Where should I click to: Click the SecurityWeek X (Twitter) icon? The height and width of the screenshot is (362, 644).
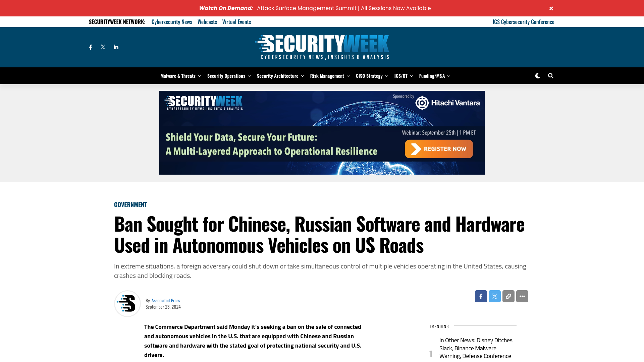[103, 47]
